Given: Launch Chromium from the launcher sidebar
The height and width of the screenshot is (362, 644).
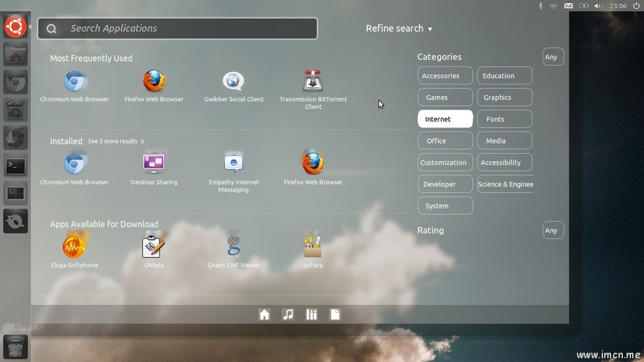Looking at the screenshot, I should click(x=16, y=83).
